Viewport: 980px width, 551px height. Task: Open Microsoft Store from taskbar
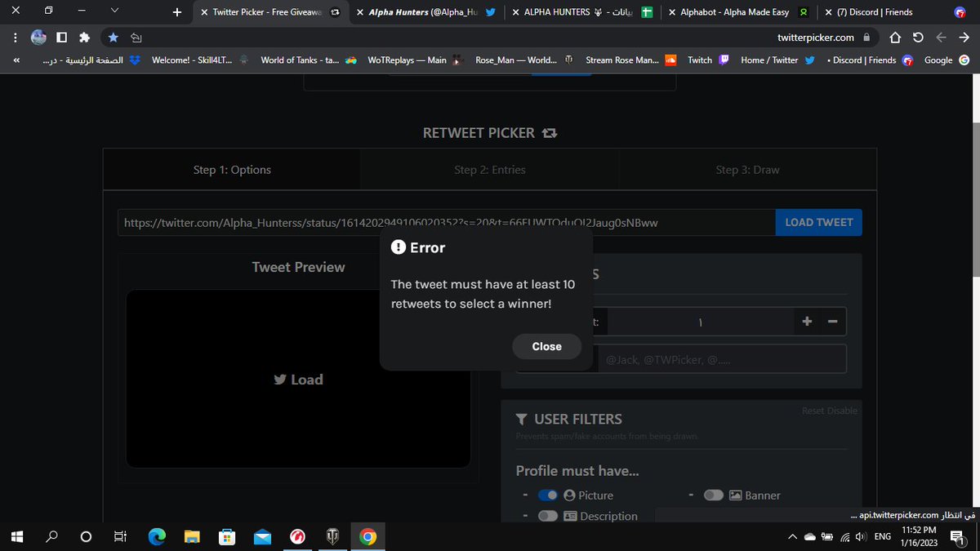point(227,536)
